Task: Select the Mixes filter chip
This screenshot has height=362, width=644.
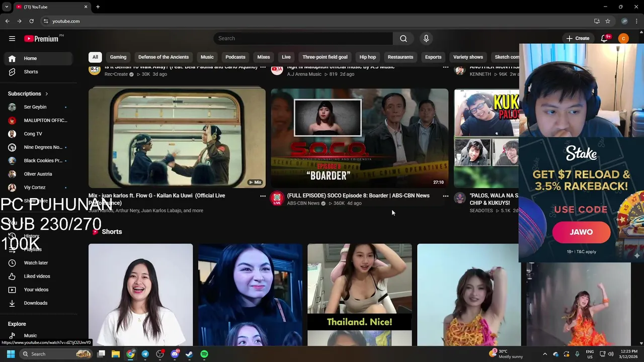Action: click(264, 57)
